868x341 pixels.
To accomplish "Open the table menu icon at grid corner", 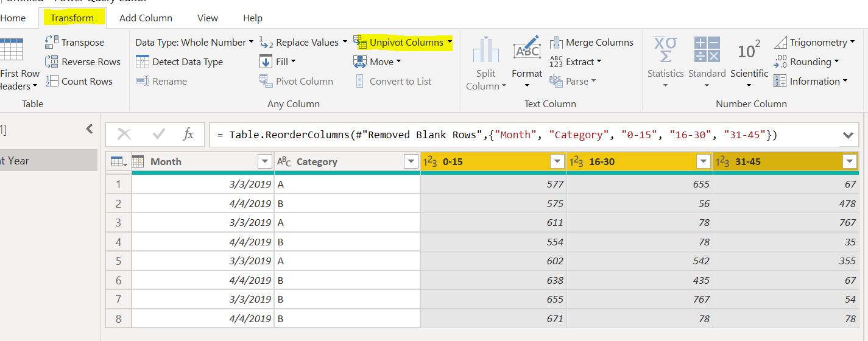I will (118, 161).
